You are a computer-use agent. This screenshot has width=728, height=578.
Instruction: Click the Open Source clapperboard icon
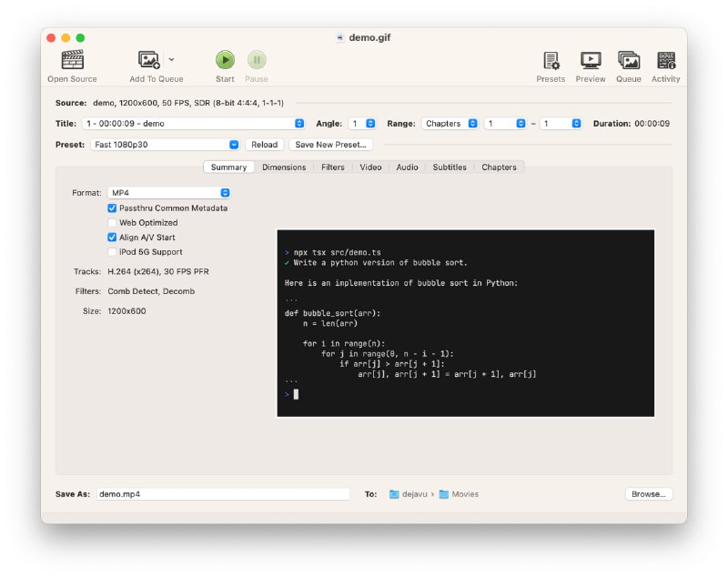(x=72, y=60)
